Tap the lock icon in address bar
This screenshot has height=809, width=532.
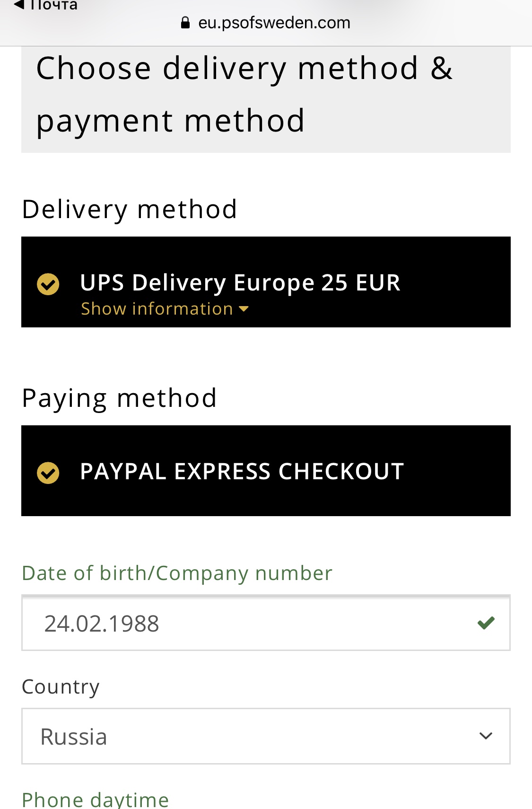coord(185,23)
